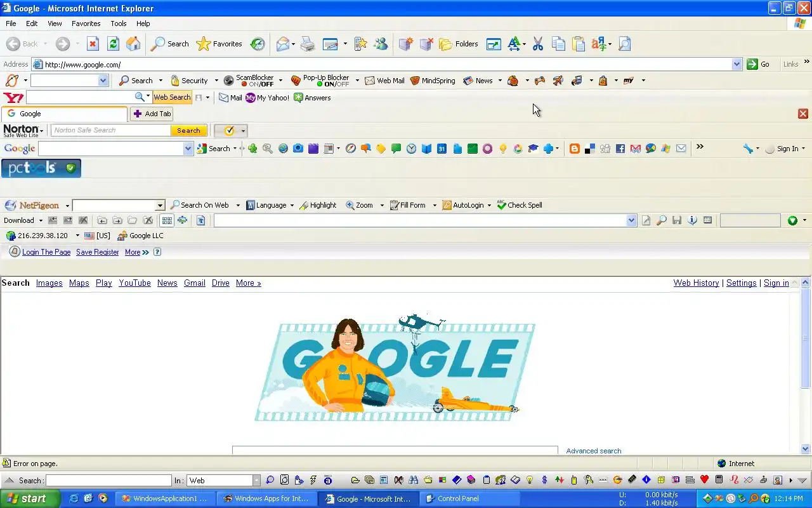Viewport: 812px width, 508px height.
Task: Expand the NetPigeon search combo box
Action: [160, 205]
